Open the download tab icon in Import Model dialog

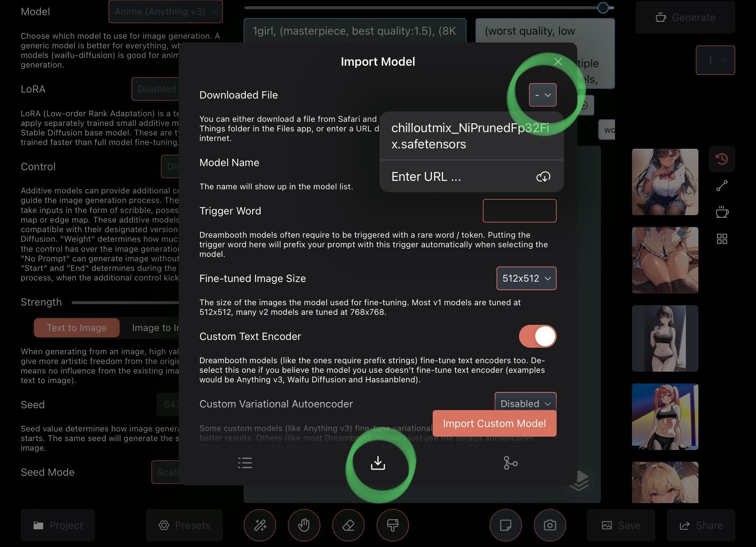click(x=378, y=463)
